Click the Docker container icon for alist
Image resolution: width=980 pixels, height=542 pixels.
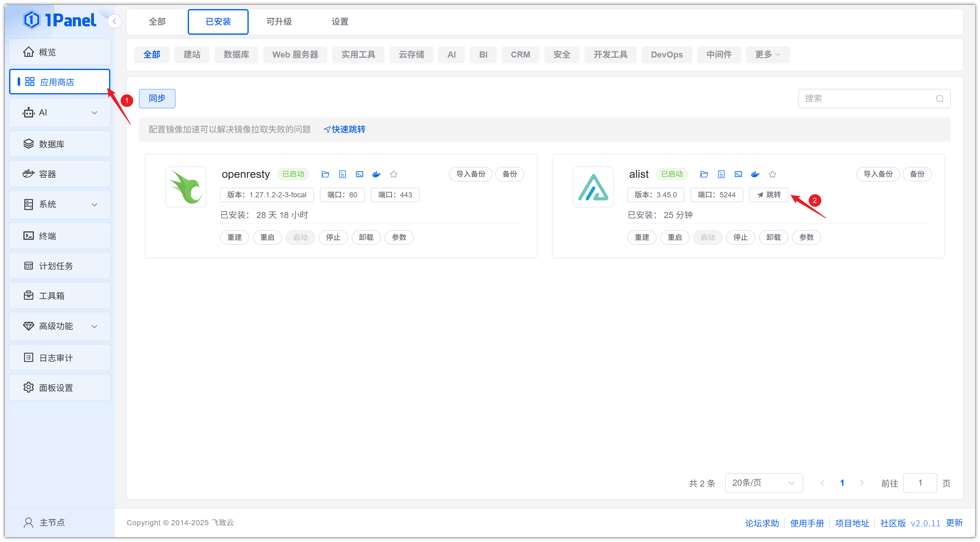755,174
